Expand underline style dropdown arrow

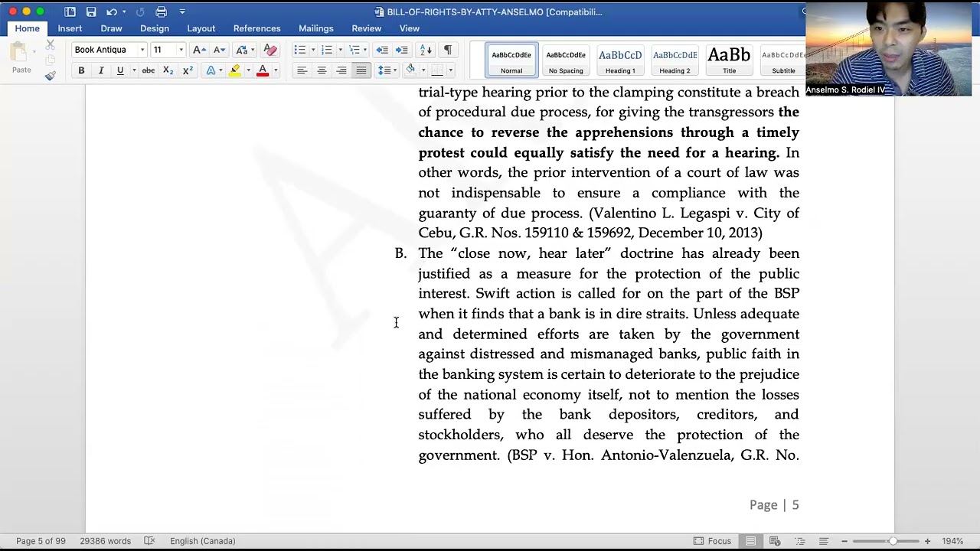(x=133, y=70)
